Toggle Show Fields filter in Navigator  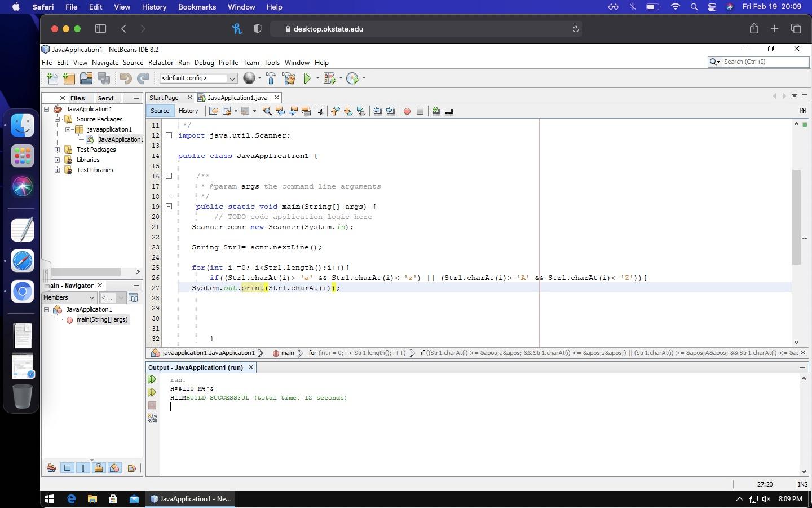(x=67, y=468)
